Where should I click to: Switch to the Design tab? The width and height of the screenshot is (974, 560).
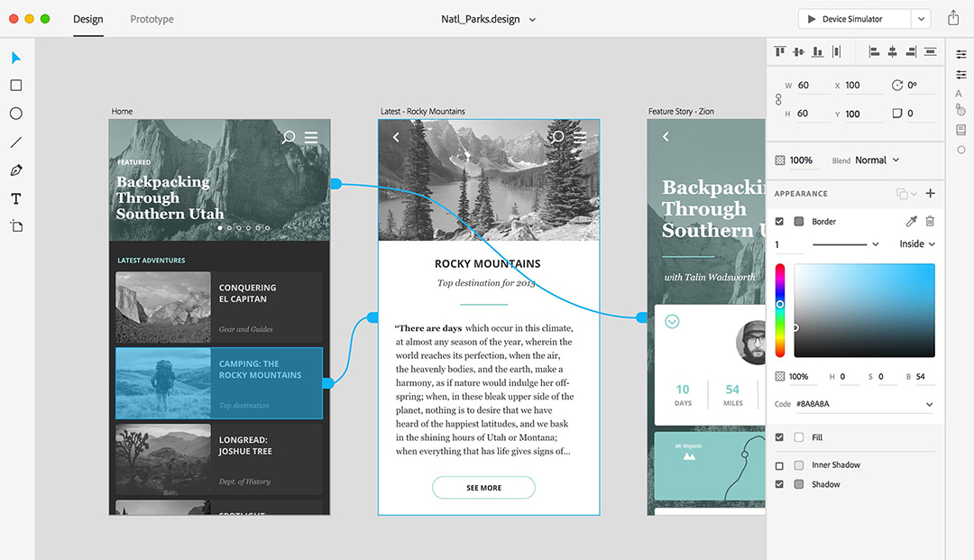pyautogui.click(x=88, y=19)
